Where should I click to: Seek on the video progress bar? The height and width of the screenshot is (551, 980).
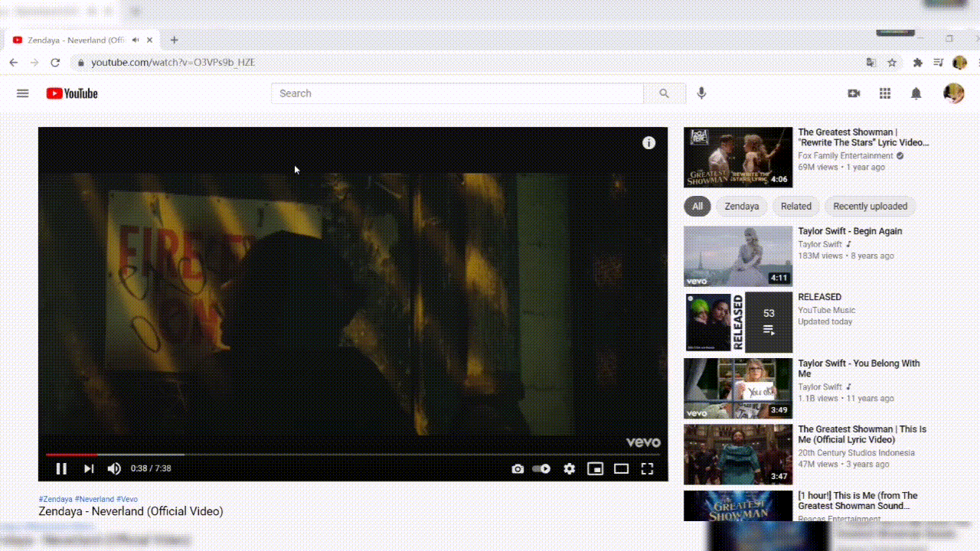pyautogui.click(x=352, y=455)
